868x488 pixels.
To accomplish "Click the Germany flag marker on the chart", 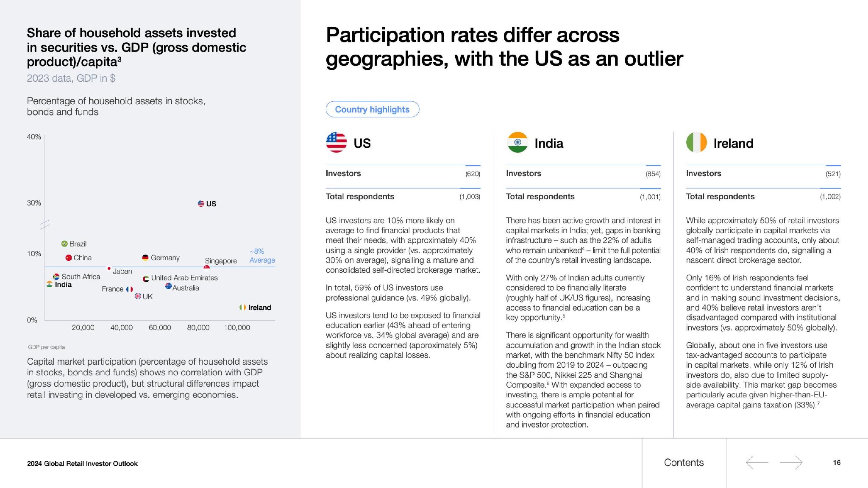I will (x=145, y=258).
